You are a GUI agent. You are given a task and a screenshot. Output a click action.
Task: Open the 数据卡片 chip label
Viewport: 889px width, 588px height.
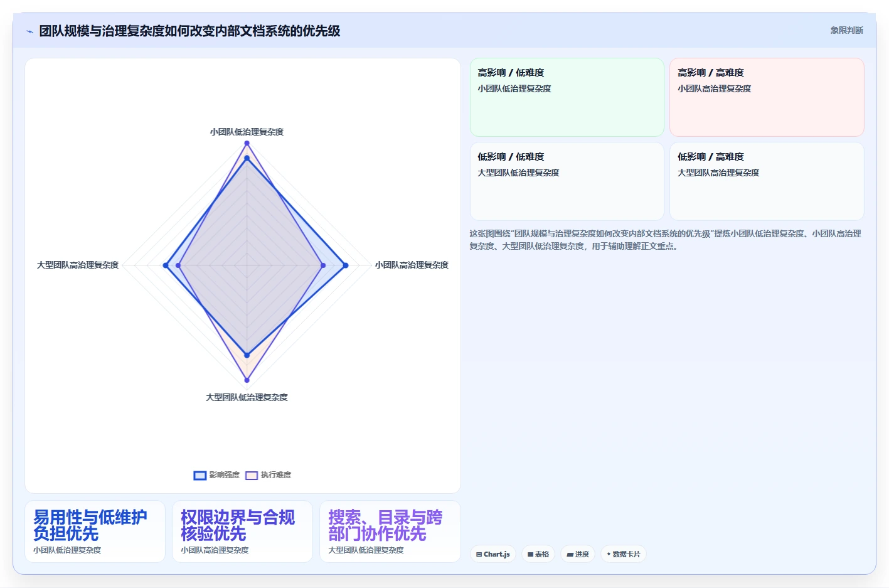[x=626, y=554]
